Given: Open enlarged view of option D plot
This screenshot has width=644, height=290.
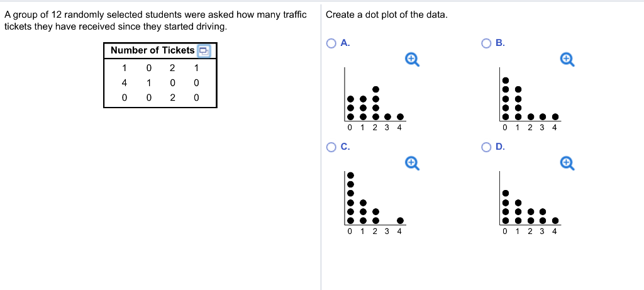Looking at the screenshot, I should pos(567,163).
